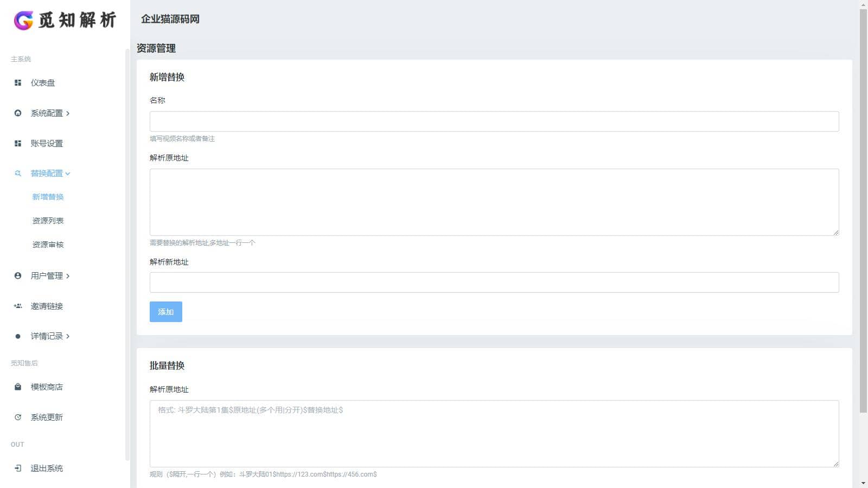Click the 觅知售后 sidebar section label
The height and width of the screenshot is (488, 868).
pos(24,363)
